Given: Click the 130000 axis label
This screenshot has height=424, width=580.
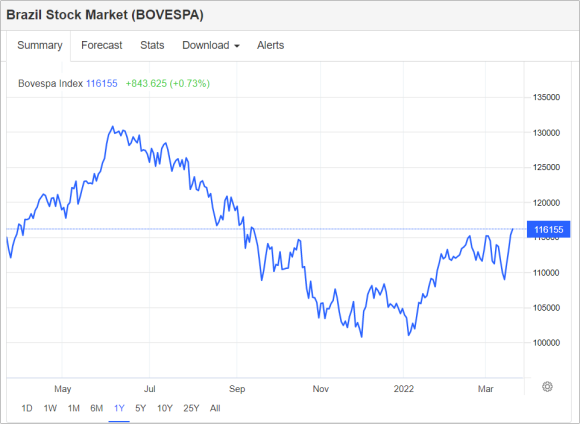Looking at the screenshot, I should 546,133.
